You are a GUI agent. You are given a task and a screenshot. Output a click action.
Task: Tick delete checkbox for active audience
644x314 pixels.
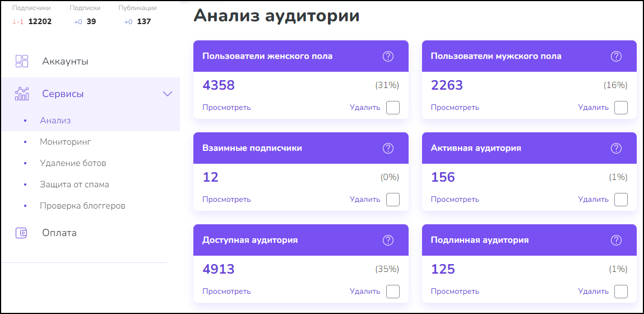tap(620, 200)
